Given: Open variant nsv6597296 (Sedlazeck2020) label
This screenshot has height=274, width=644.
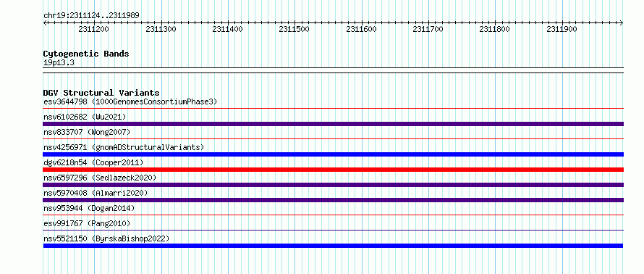Looking at the screenshot, I should coord(100,178).
